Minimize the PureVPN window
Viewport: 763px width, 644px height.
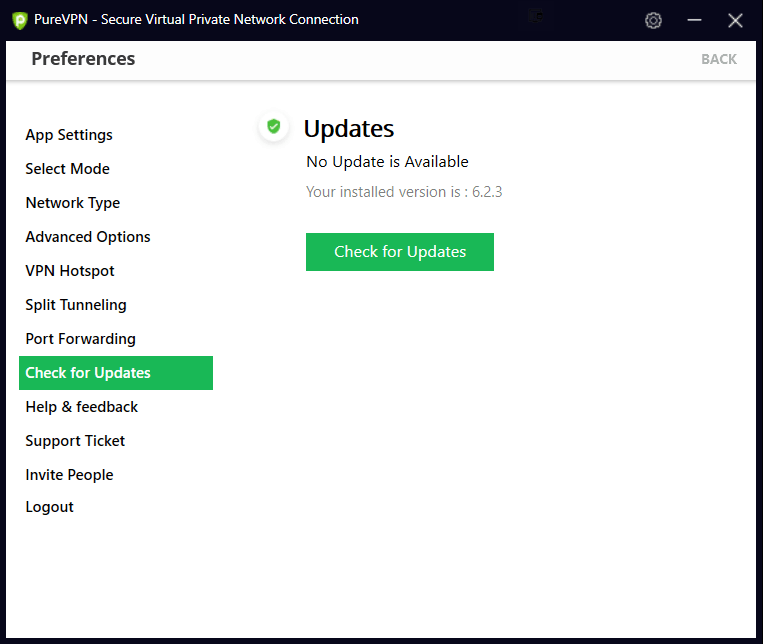point(695,20)
